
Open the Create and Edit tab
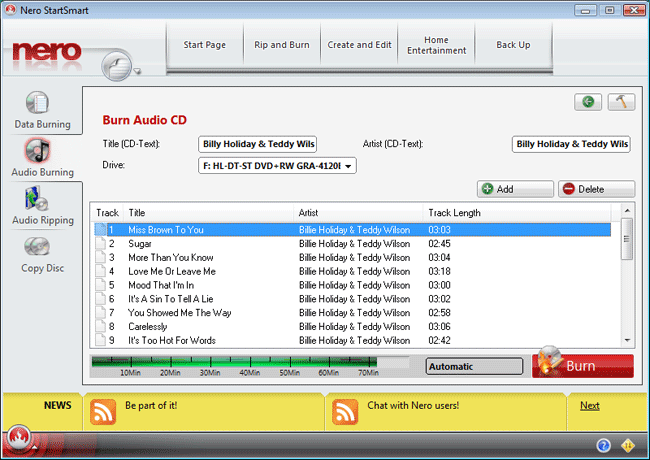pos(359,45)
